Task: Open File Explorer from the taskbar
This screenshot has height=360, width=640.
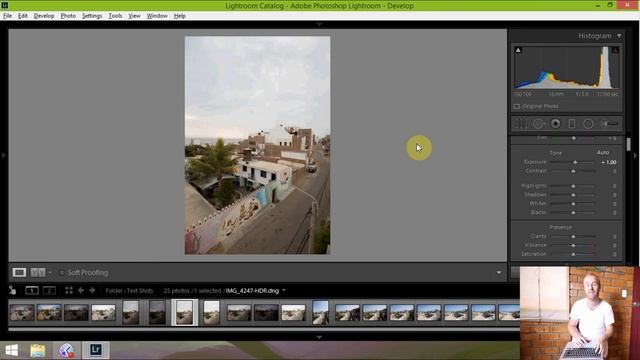Action: pos(38,350)
